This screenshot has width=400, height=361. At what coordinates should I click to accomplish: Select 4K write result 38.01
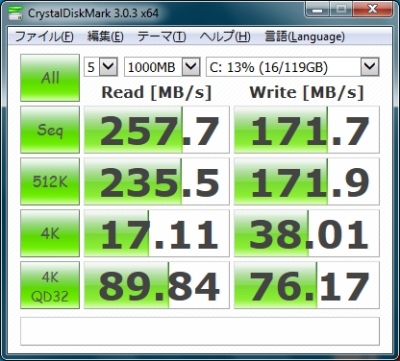click(x=307, y=233)
